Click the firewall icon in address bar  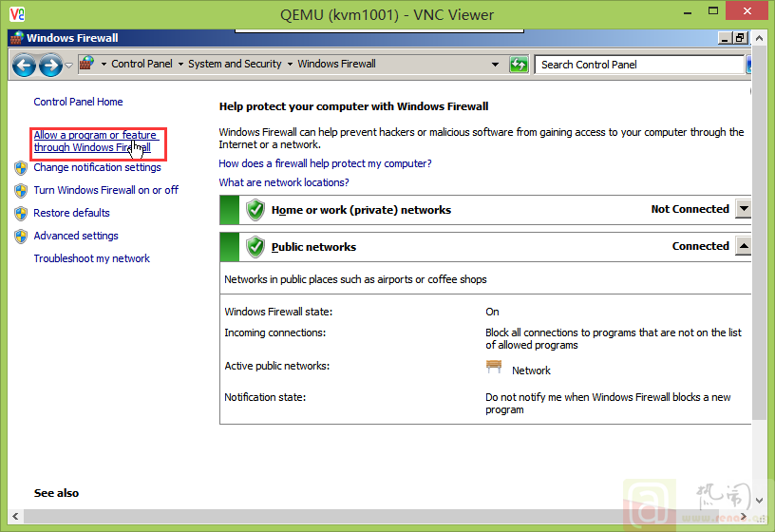coord(87,64)
